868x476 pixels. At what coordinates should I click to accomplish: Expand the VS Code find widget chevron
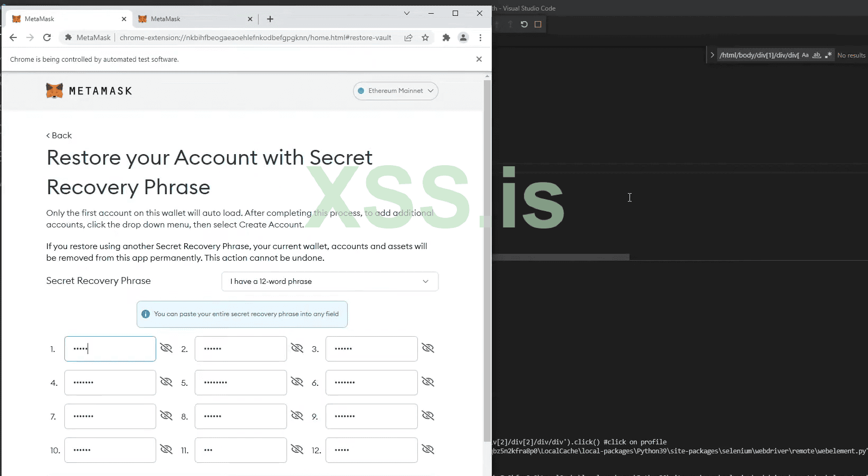(x=712, y=55)
